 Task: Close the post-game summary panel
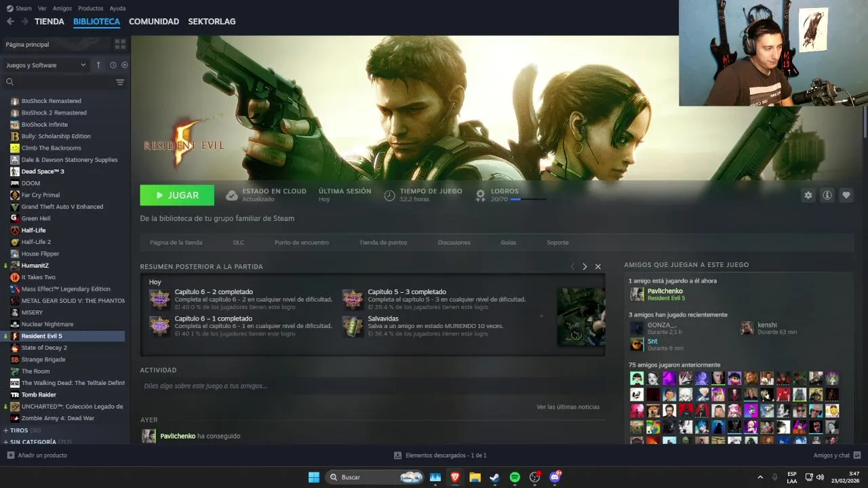tap(598, 266)
